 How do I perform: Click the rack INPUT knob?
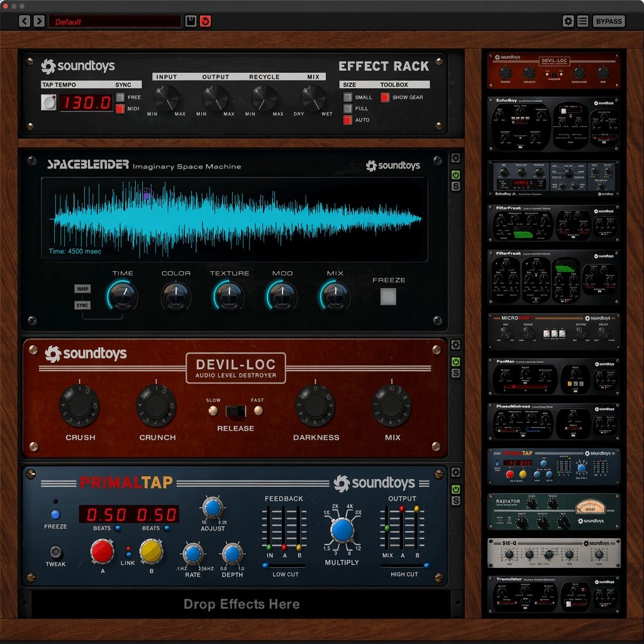pyautogui.click(x=166, y=99)
